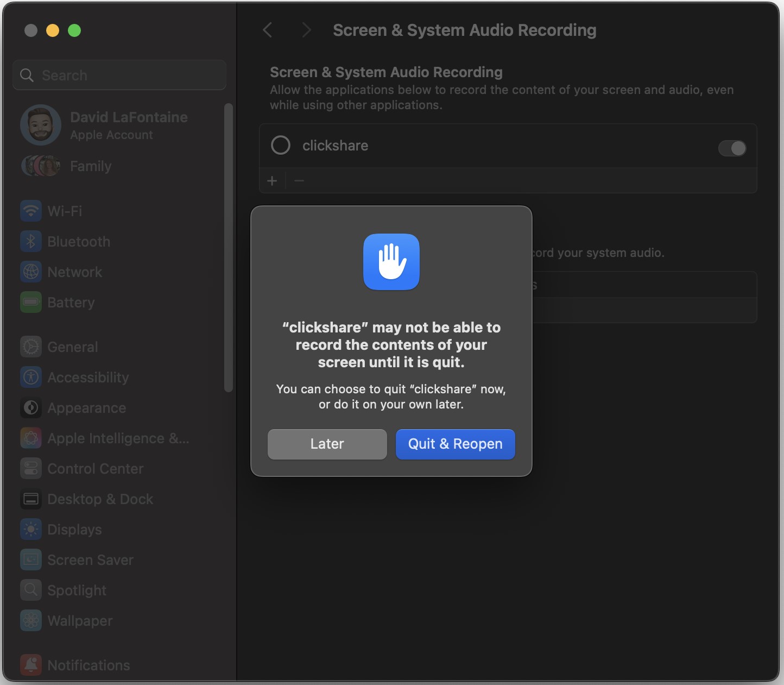Select Wi-Fi label in the sidebar

coord(65,211)
